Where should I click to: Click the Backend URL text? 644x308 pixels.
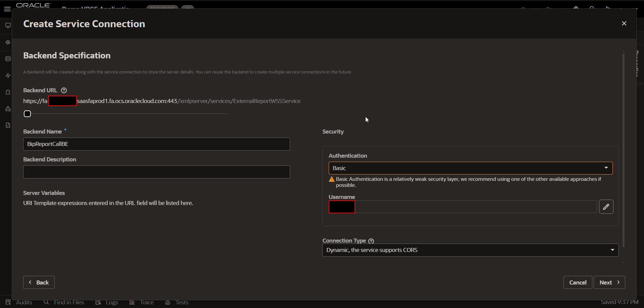coord(162,101)
